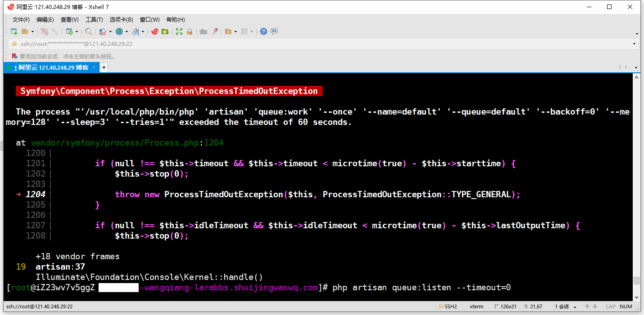Click the address bar padlock icon
Screen dimensions: 644x315
pos(14,44)
